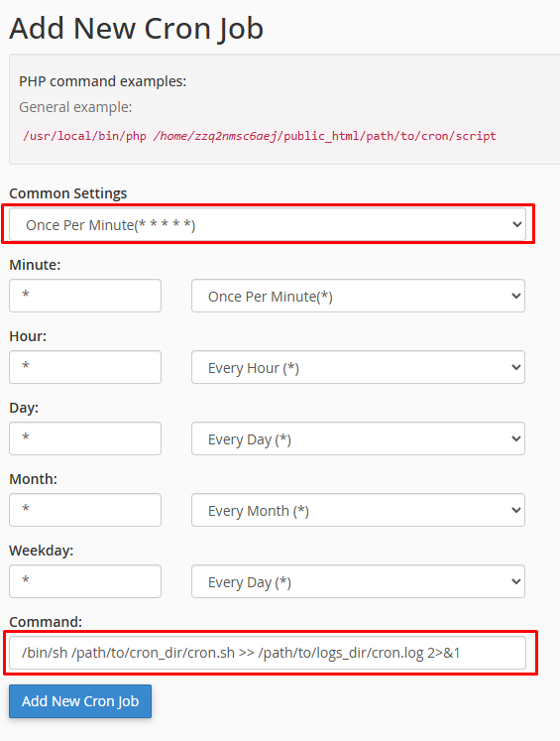Click the Hour: field label
The width and height of the screenshot is (560, 741).
coord(28,336)
